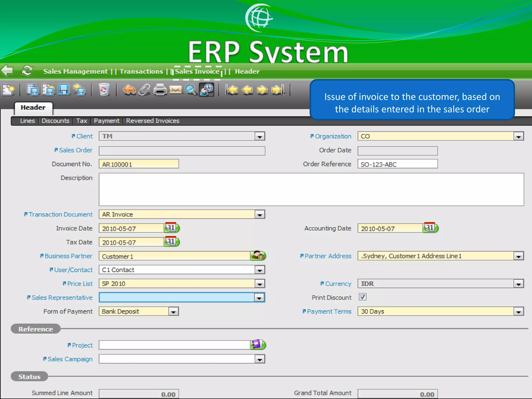The width and height of the screenshot is (532, 399).
Task: Click the Sales Management breadcrumb link
Action: click(x=75, y=71)
